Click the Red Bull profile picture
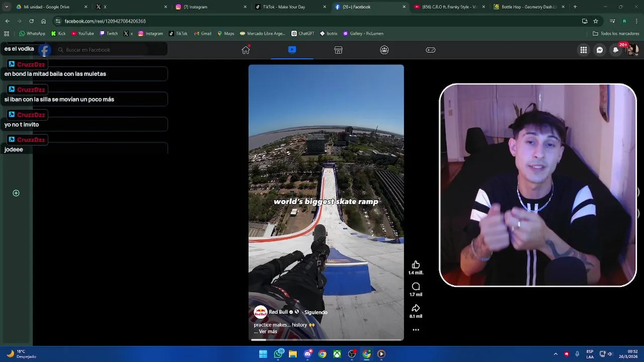The width and height of the screenshot is (644, 362). click(260, 312)
